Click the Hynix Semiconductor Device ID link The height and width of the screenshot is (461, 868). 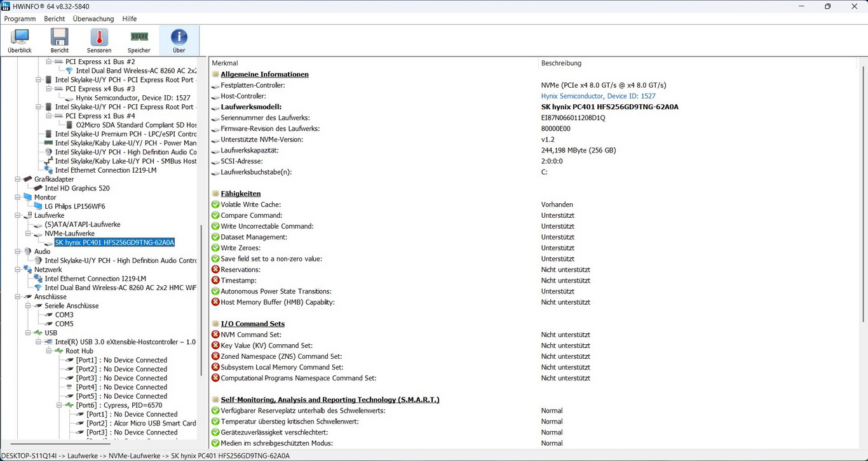point(598,96)
